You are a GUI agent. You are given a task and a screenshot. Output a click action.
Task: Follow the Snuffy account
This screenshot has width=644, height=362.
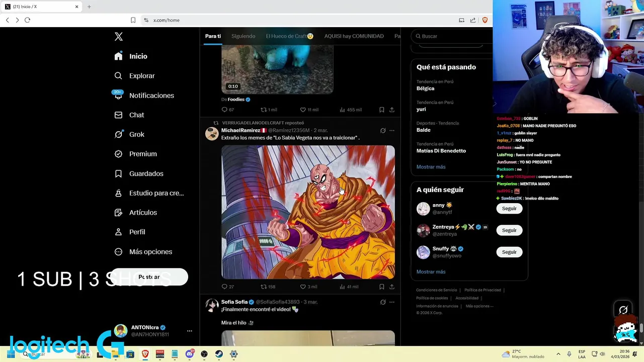509,252
